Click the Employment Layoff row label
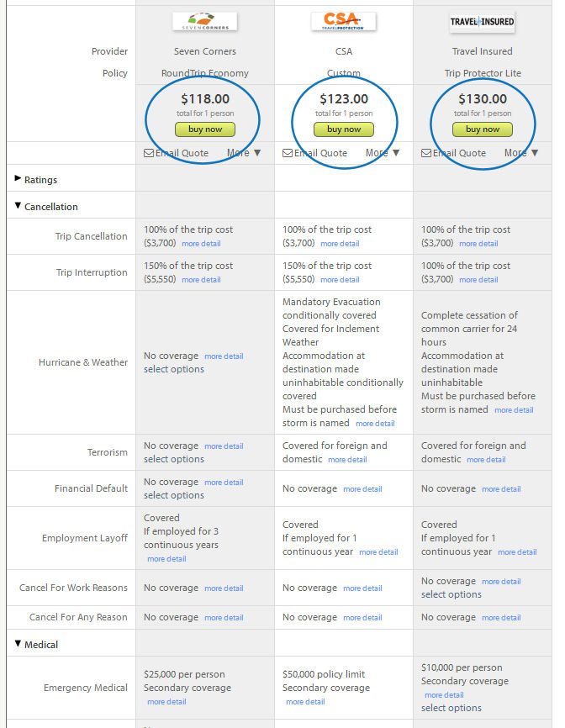The width and height of the screenshot is (565, 728). coord(84,538)
